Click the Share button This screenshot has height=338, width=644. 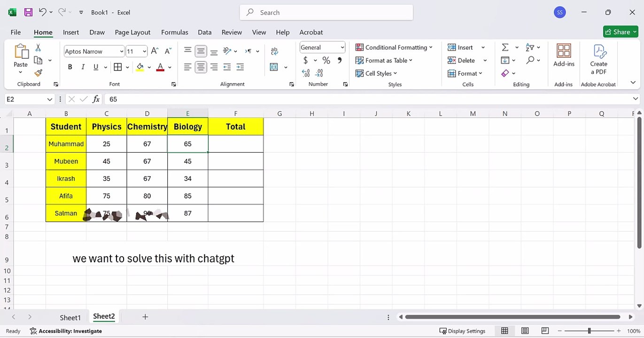621,32
